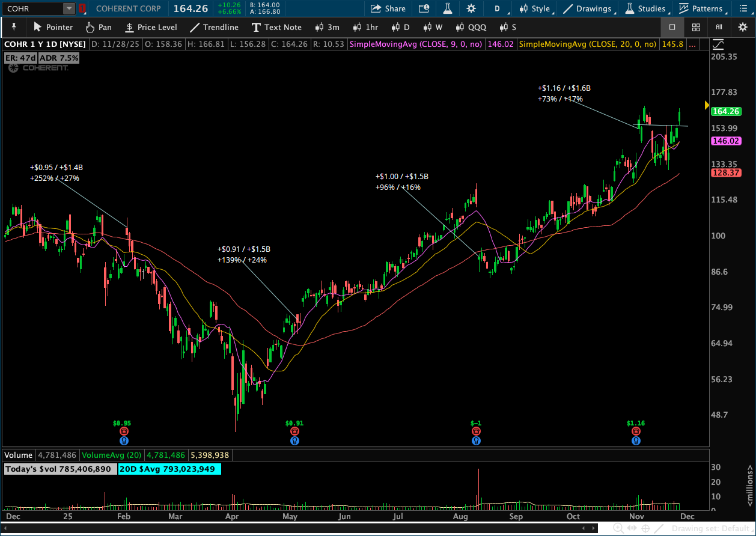Click the red symbol link color indicator
This screenshot has width=756, height=536.
pyautogui.click(x=82, y=8)
